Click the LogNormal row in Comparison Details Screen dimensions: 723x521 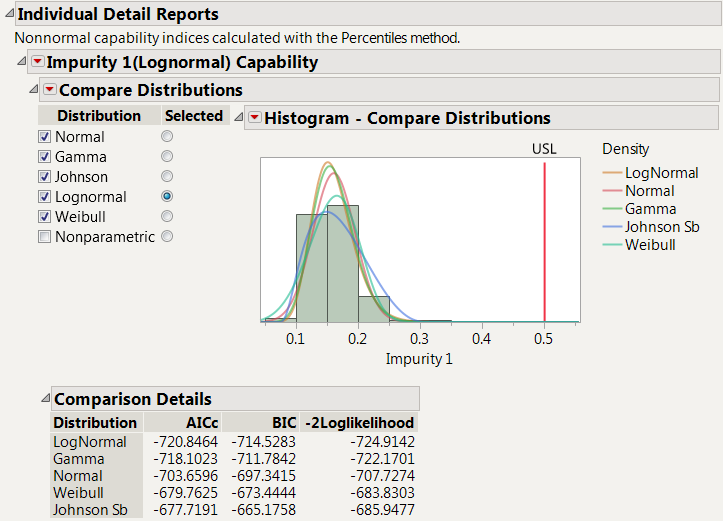tap(234, 442)
